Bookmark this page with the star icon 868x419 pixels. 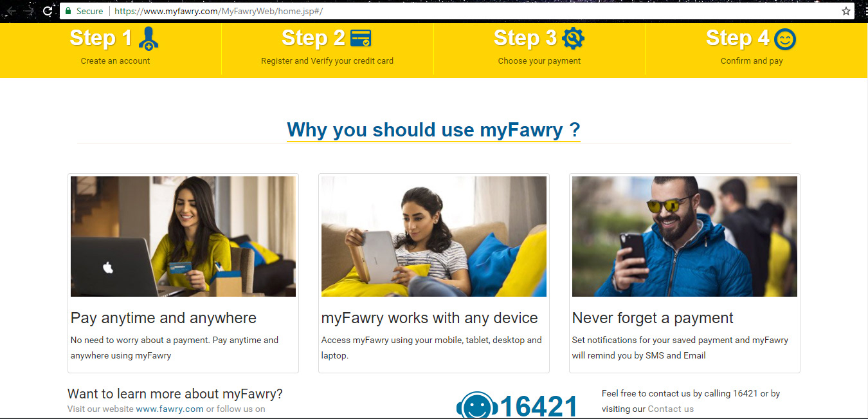pyautogui.click(x=846, y=11)
